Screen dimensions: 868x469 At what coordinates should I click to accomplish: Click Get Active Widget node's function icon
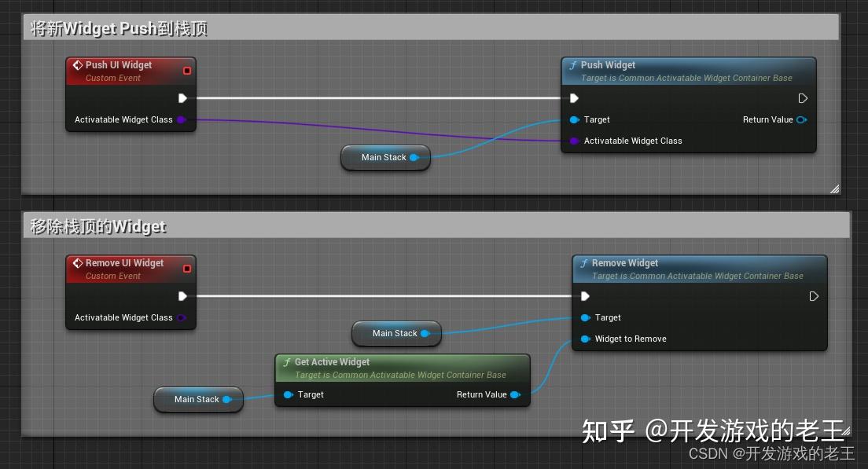click(x=287, y=362)
